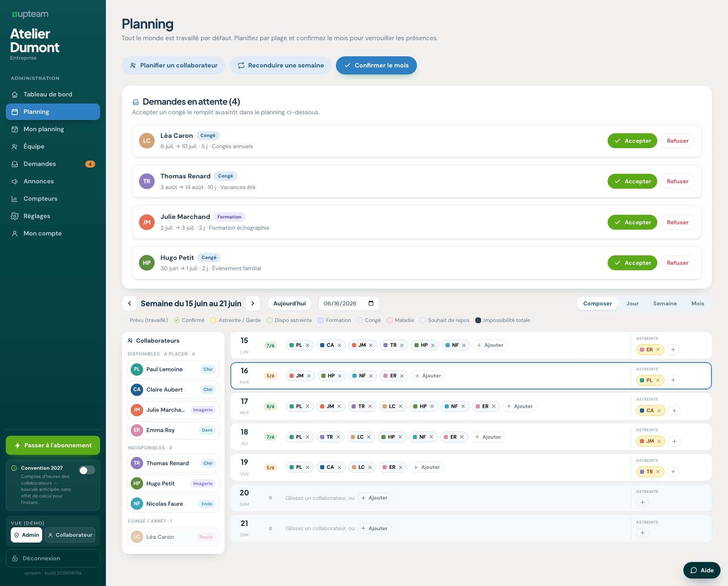Switch to Mois view tab
This screenshot has height=586, width=728.
697,303
